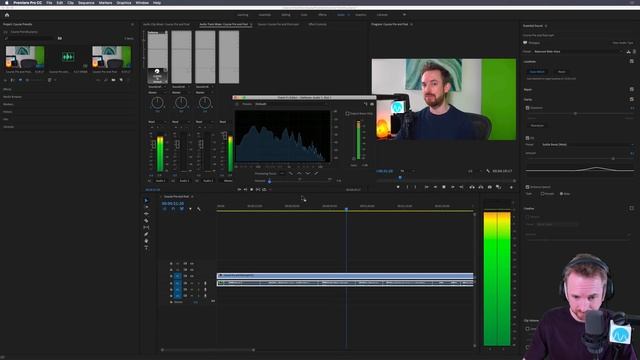Viewport: 640px width, 360px height.
Task: Click Clear Audio Type
Action: click(623, 43)
